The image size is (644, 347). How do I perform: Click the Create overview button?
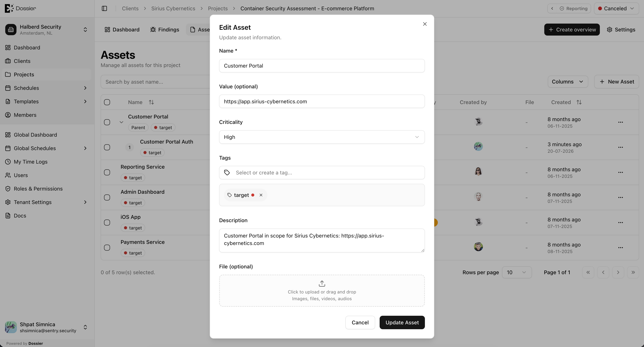point(572,30)
